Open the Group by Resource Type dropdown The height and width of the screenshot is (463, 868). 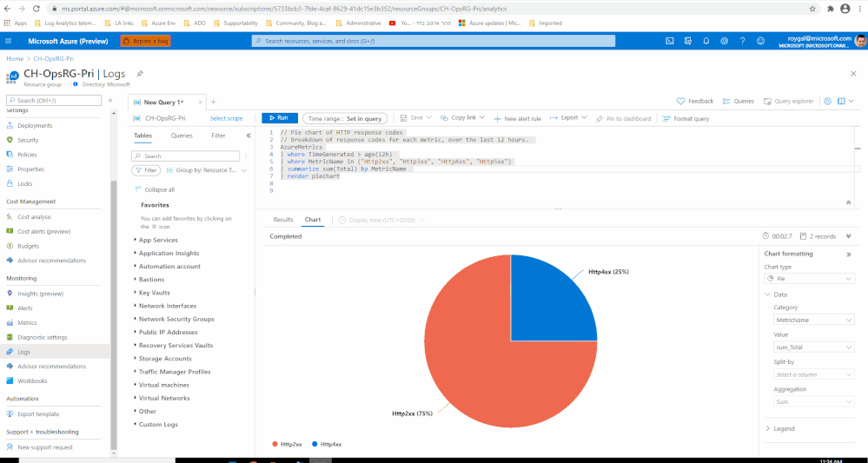[206, 170]
